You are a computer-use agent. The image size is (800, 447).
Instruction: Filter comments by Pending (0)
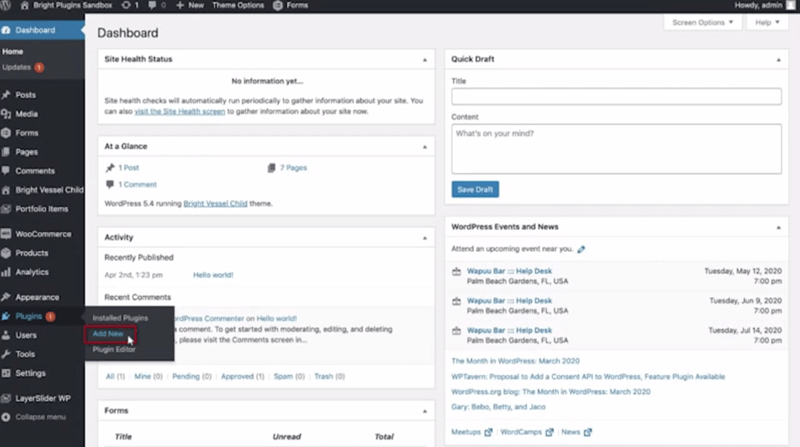point(192,376)
